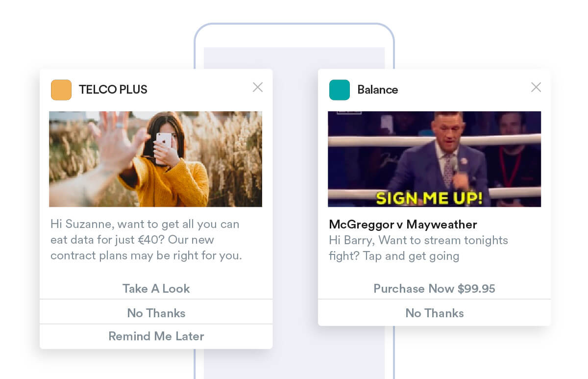Close the TELCO PLUS notification card
Screen dimensions: 588x379
coord(258,87)
